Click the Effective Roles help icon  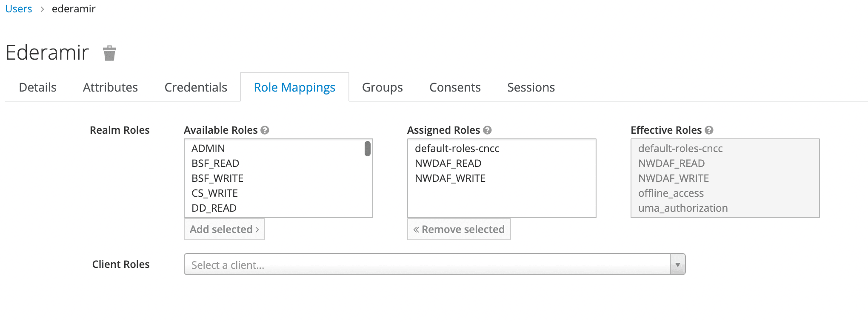709,130
